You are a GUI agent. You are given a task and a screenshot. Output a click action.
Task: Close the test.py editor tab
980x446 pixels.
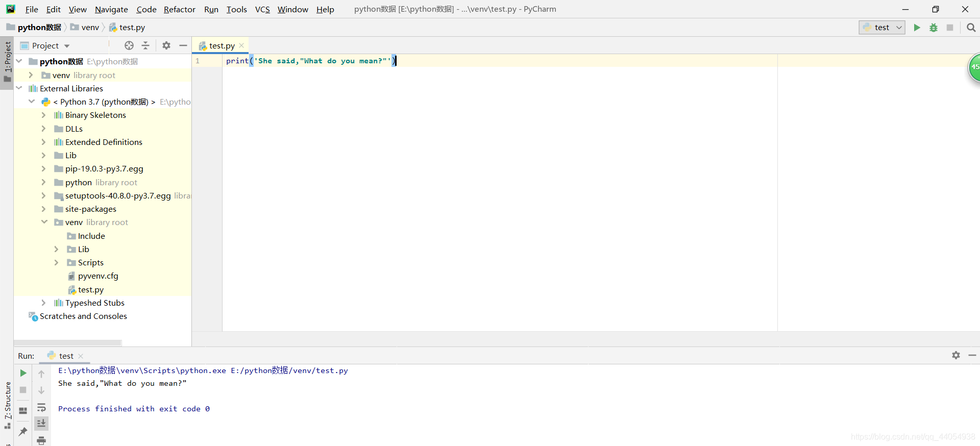241,45
